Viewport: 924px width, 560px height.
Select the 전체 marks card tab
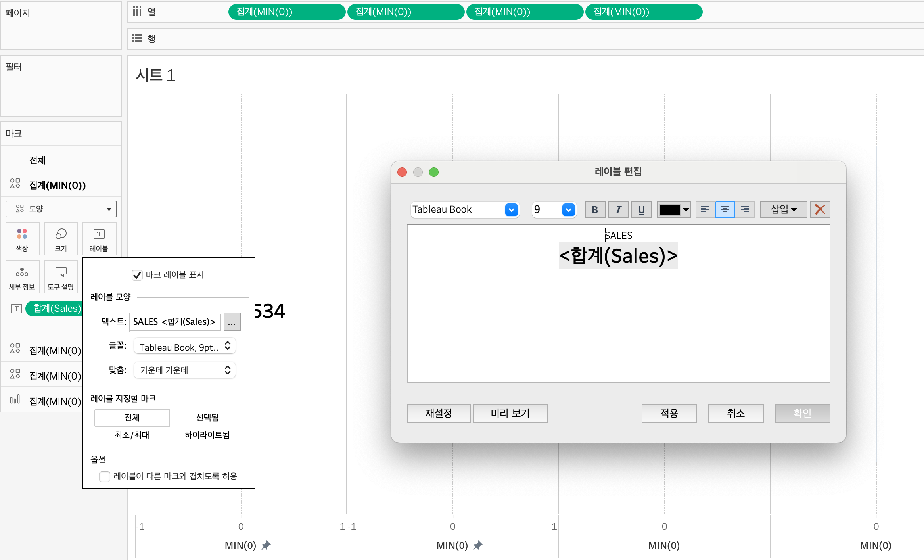tap(37, 160)
